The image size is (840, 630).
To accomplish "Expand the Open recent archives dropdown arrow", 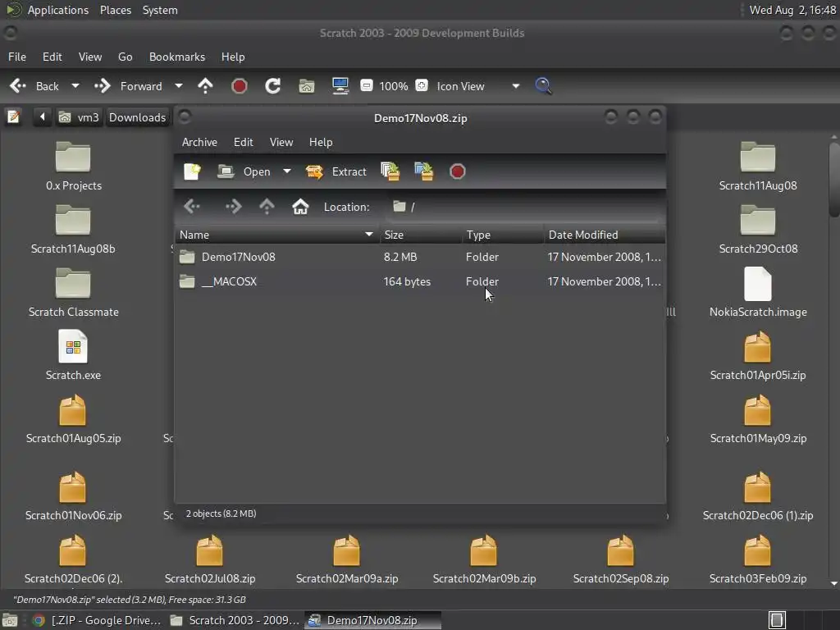I will [287, 171].
